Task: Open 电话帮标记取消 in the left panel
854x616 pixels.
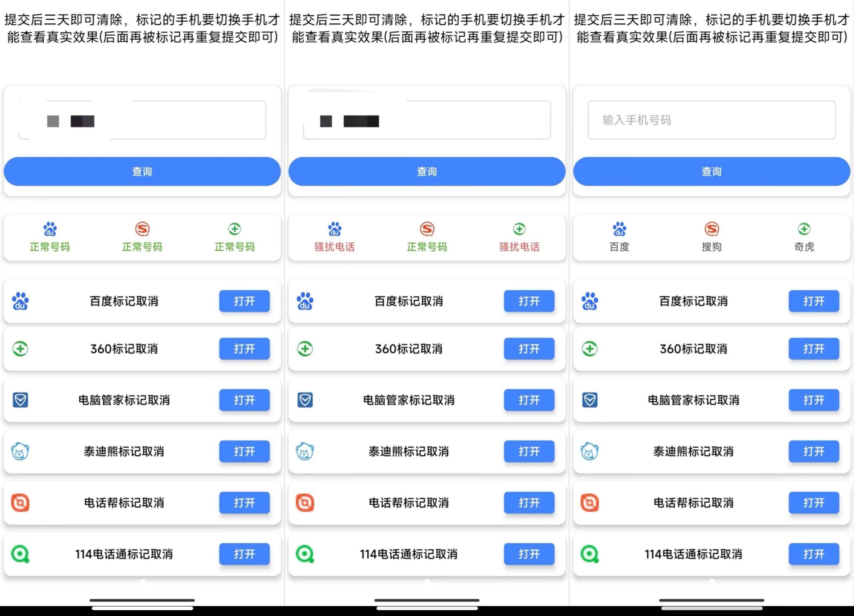Action: 245,503
